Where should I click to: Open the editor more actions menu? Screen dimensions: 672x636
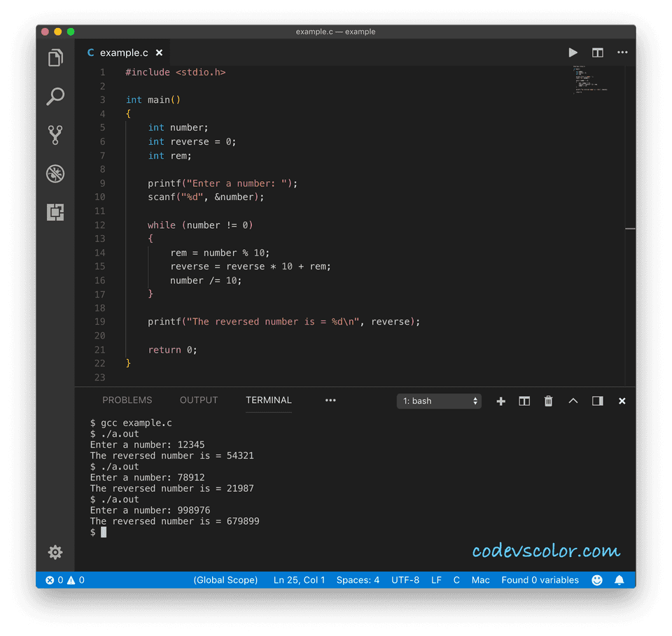pyautogui.click(x=622, y=52)
